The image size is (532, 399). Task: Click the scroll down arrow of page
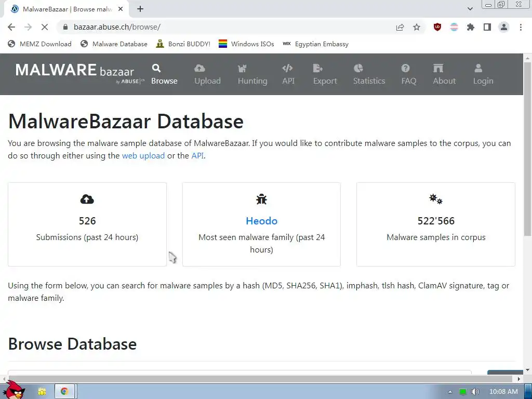tap(528, 370)
